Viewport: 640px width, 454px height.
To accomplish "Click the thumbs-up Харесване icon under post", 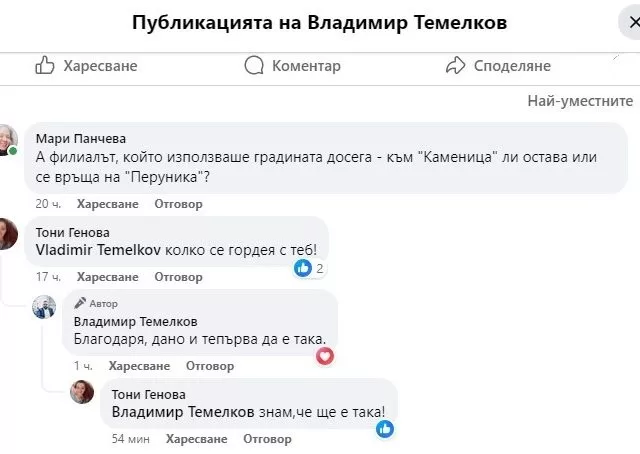I will pyautogui.click(x=44, y=65).
